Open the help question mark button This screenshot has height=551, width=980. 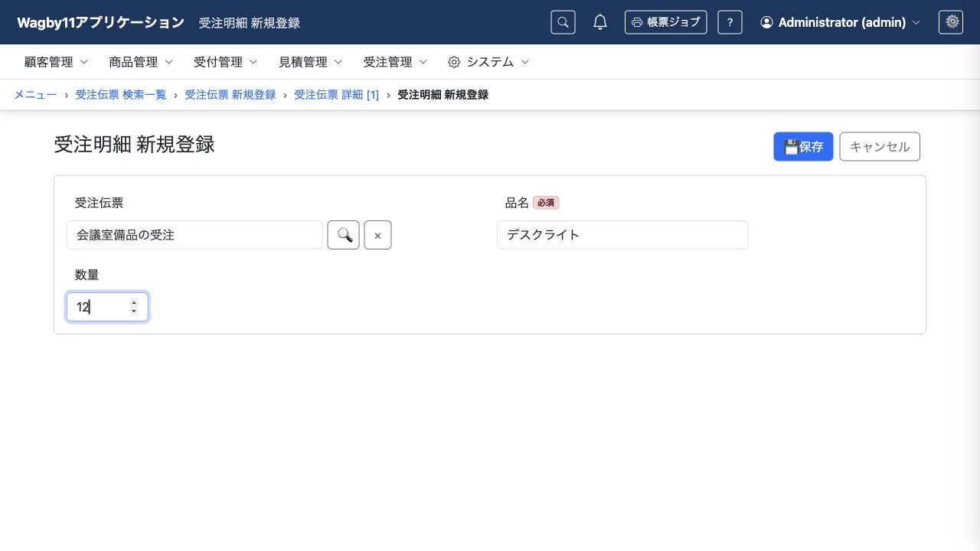point(730,22)
